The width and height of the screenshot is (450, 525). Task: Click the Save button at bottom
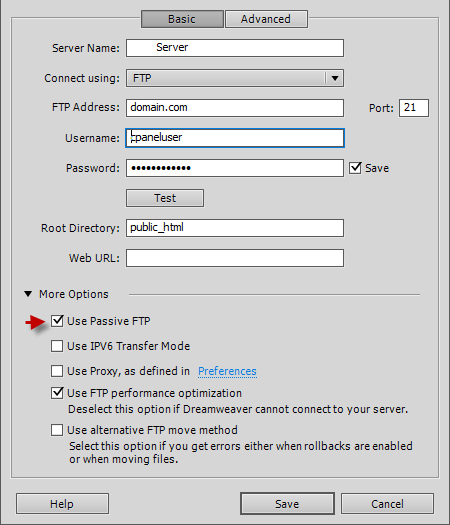[287, 504]
